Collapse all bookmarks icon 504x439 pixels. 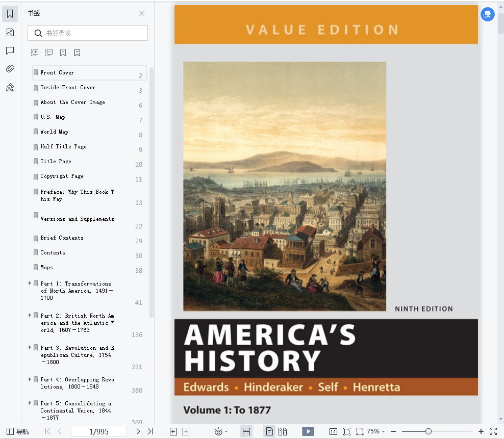pos(49,53)
